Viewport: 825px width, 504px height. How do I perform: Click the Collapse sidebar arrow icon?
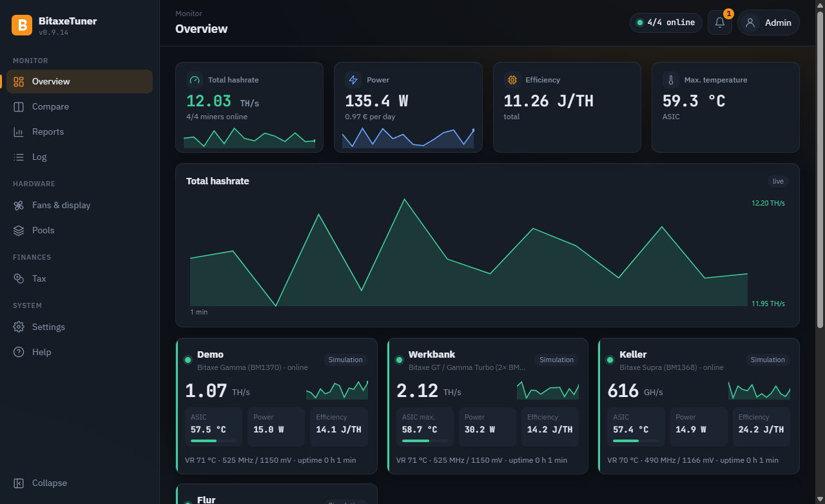coord(19,483)
